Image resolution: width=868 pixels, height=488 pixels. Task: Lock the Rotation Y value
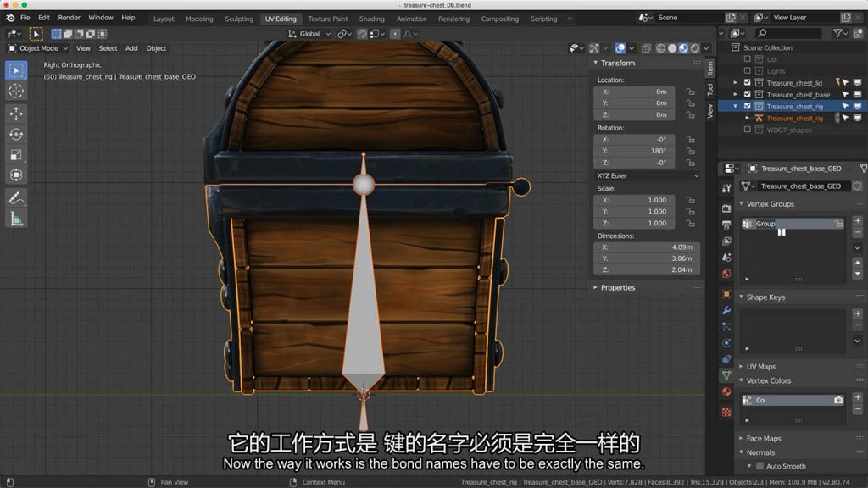pos(690,151)
